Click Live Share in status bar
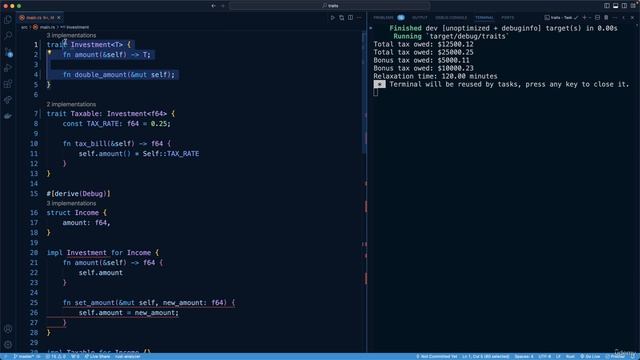Image resolution: width=640 pixels, height=360 pixels. click(x=97, y=356)
